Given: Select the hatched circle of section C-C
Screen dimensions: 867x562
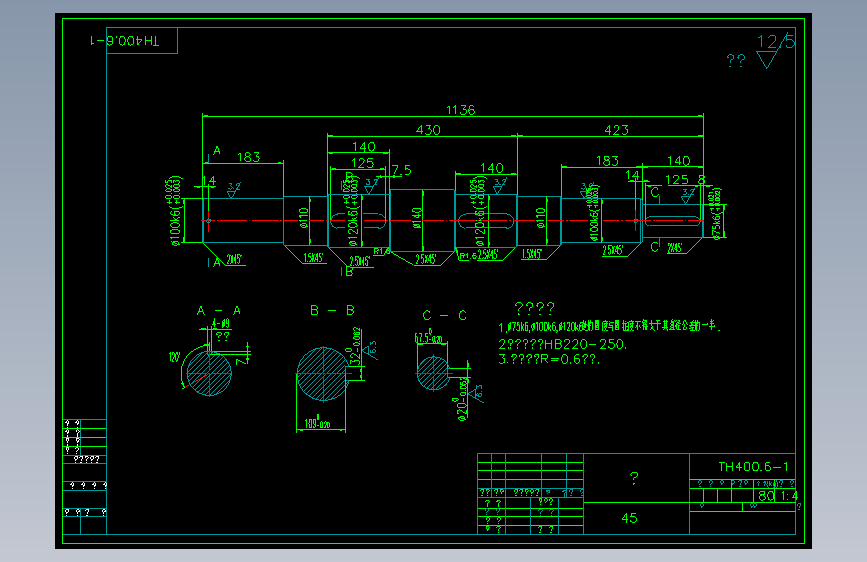Looking at the screenshot, I should pyautogui.click(x=433, y=373).
